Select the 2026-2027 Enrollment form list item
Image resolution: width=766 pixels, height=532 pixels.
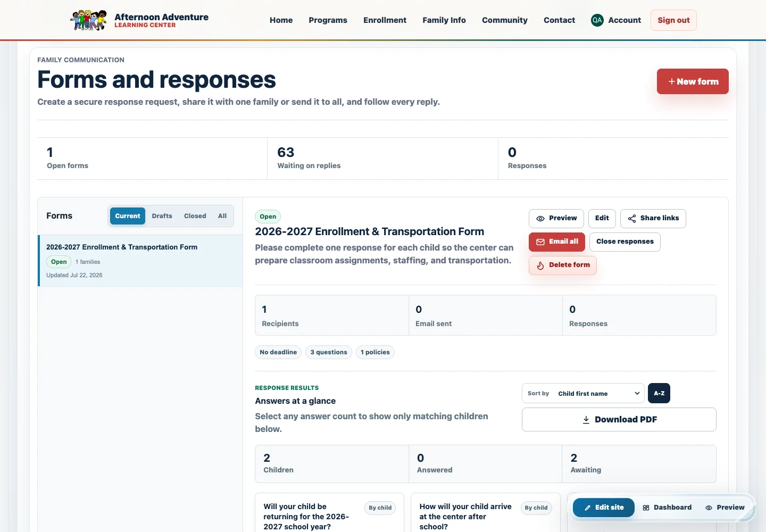click(x=140, y=261)
